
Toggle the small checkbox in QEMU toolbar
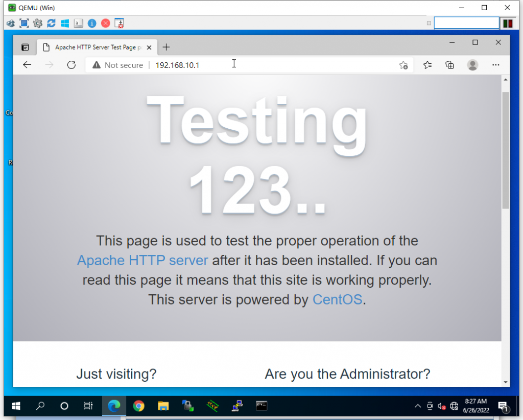pyautogui.click(x=429, y=23)
